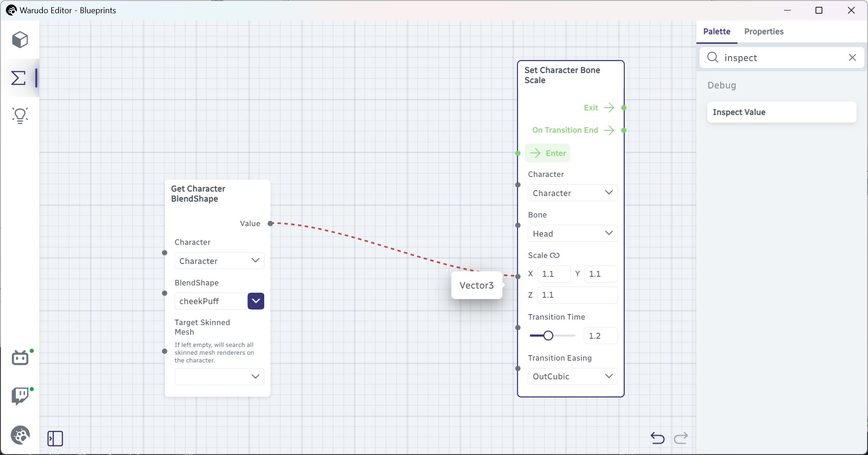Screen dimensions: 868x455
Task: Click the Value output port dot
Action: point(271,223)
